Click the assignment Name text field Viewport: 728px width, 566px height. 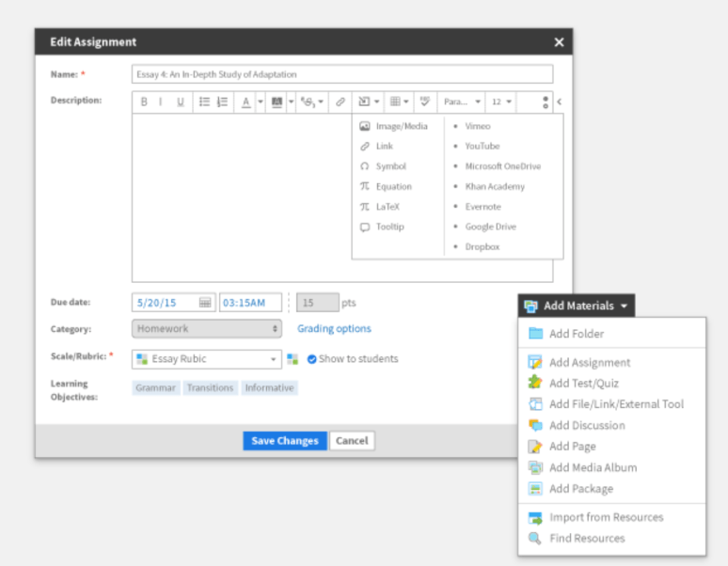point(341,74)
